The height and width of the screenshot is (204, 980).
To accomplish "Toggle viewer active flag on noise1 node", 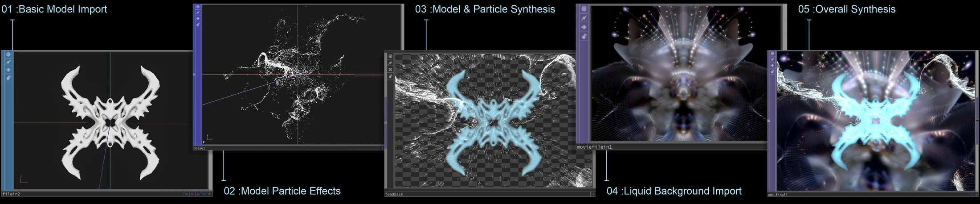I will click(x=198, y=7).
